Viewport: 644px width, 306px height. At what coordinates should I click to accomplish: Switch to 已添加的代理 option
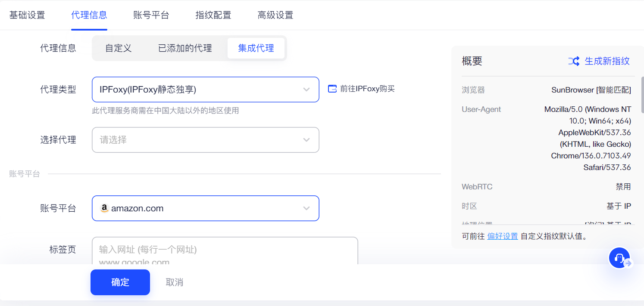click(x=184, y=48)
